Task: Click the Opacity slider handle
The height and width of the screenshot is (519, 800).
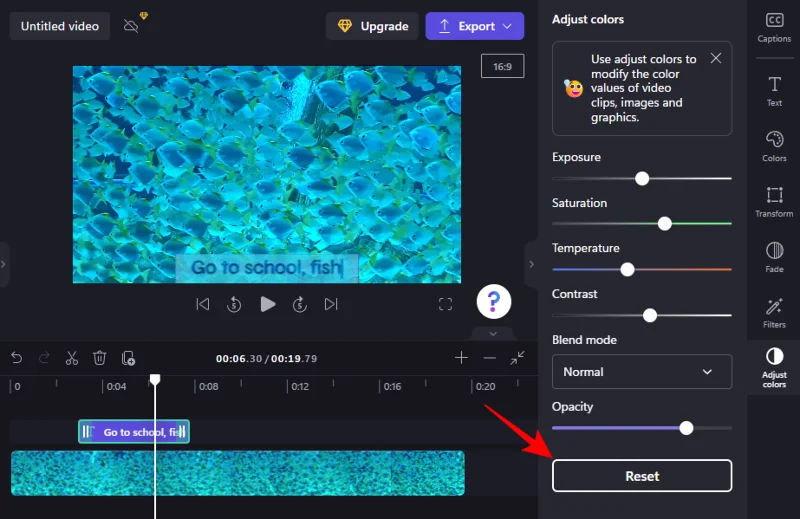Action: pyautogui.click(x=686, y=428)
